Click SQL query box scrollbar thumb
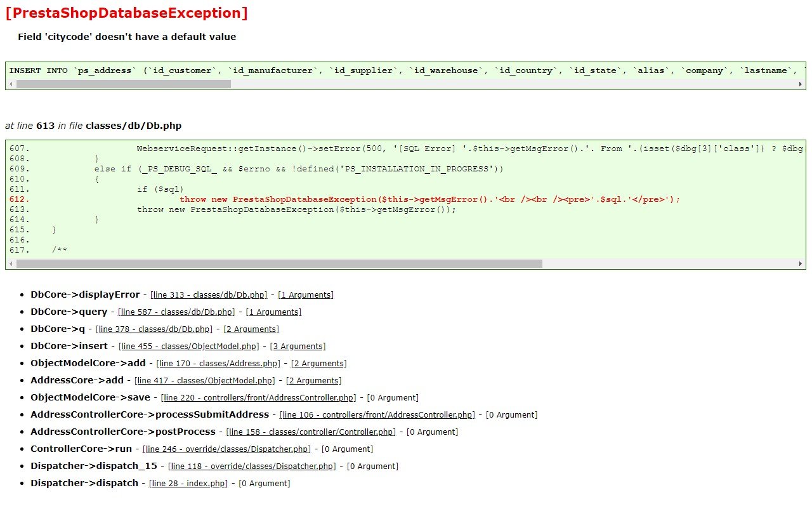 (x=124, y=84)
